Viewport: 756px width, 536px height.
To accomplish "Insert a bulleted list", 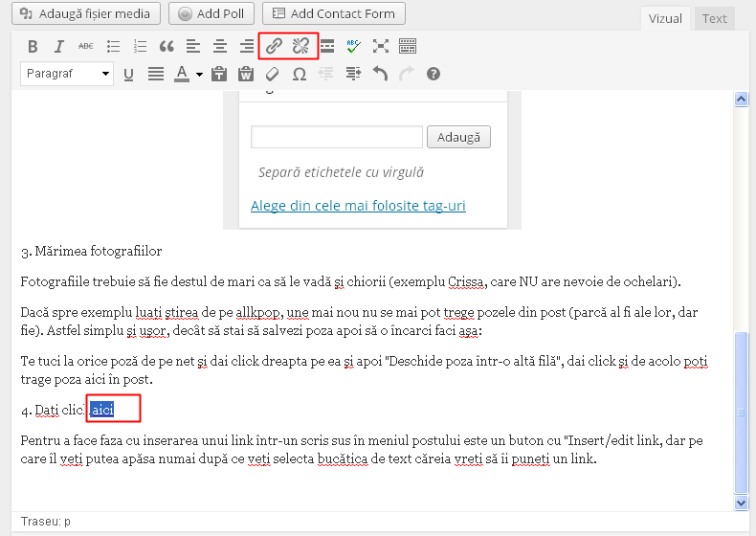I will pos(113,46).
